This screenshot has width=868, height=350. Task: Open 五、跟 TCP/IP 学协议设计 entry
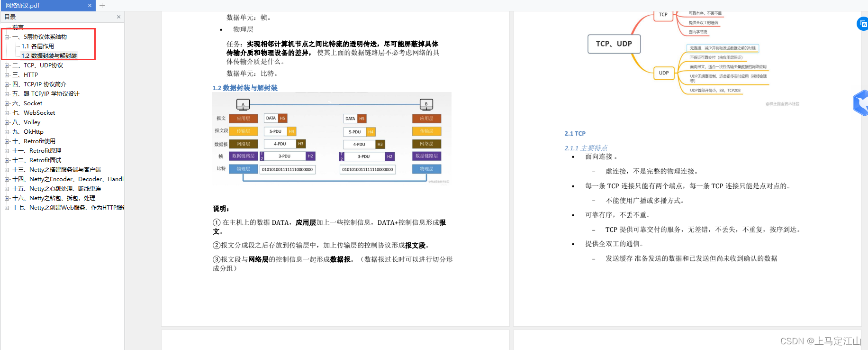pos(46,94)
